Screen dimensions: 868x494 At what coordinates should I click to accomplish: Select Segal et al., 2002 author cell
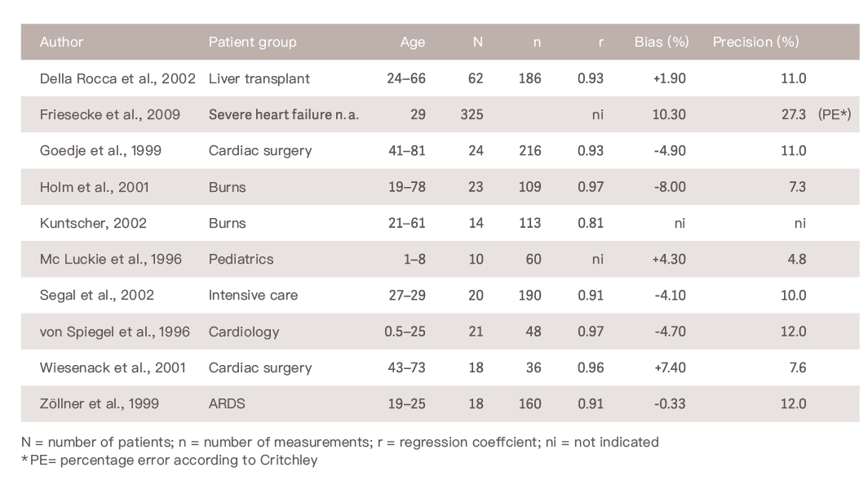pyautogui.click(x=97, y=295)
